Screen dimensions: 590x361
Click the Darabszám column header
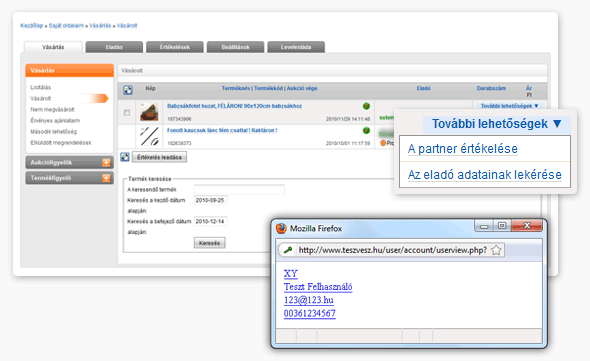491,88
